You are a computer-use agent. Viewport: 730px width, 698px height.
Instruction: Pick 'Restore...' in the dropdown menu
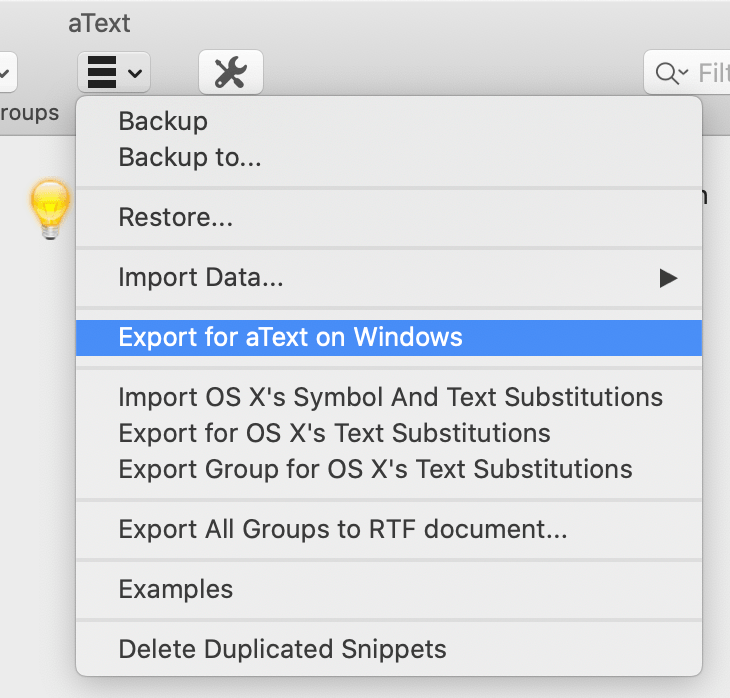(176, 217)
